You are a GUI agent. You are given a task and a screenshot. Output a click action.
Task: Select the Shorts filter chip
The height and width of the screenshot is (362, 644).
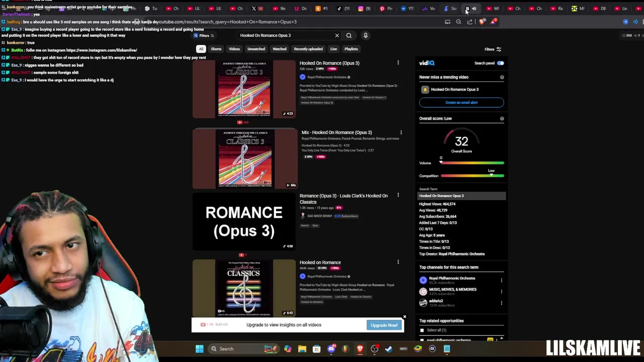216,49
